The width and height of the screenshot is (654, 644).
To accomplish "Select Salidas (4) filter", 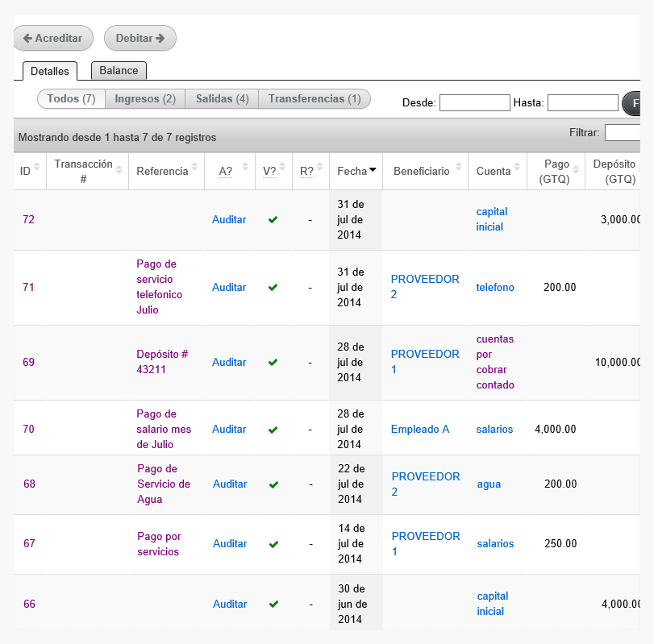I will 222,99.
